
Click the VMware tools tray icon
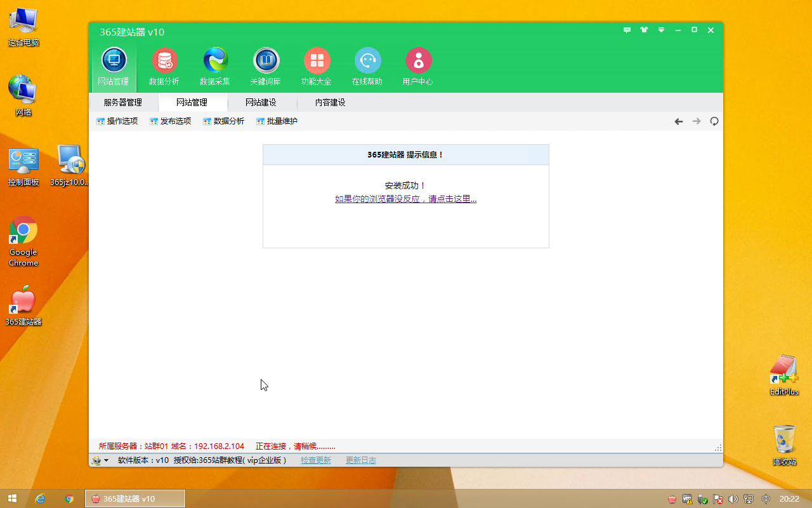(x=687, y=499)
